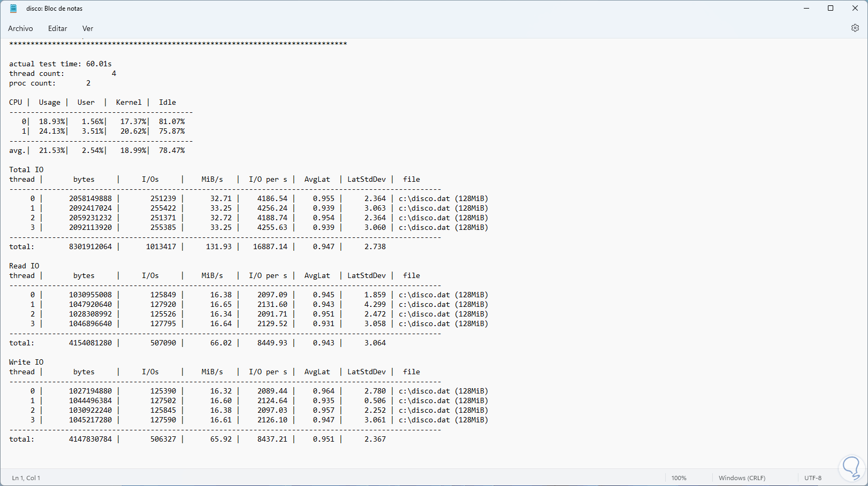Click the UTF-8 encoding indicator
The height and width of the screenshot is (486, 868).
[812, 478]
